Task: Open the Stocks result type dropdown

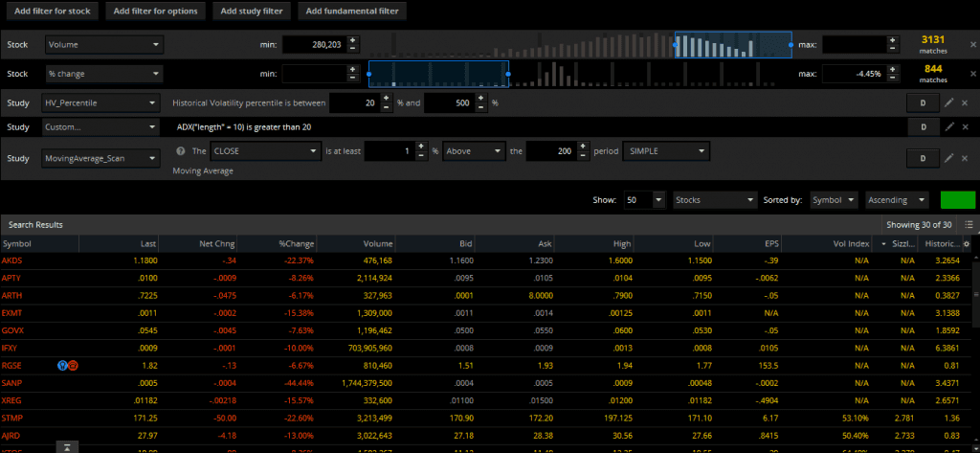Action: pos(715,200)
